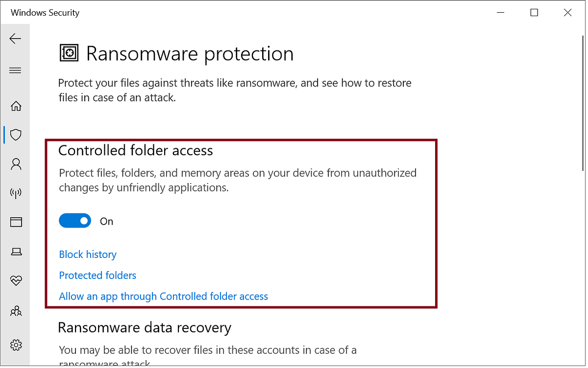Open App & browser control icon
The image size is (588, 368).
click(15, 222)
